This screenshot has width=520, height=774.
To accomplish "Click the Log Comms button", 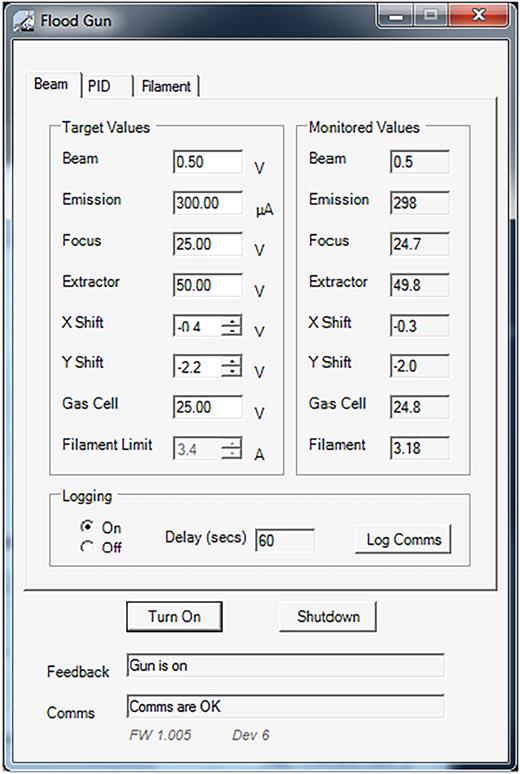I will point(403,539).
